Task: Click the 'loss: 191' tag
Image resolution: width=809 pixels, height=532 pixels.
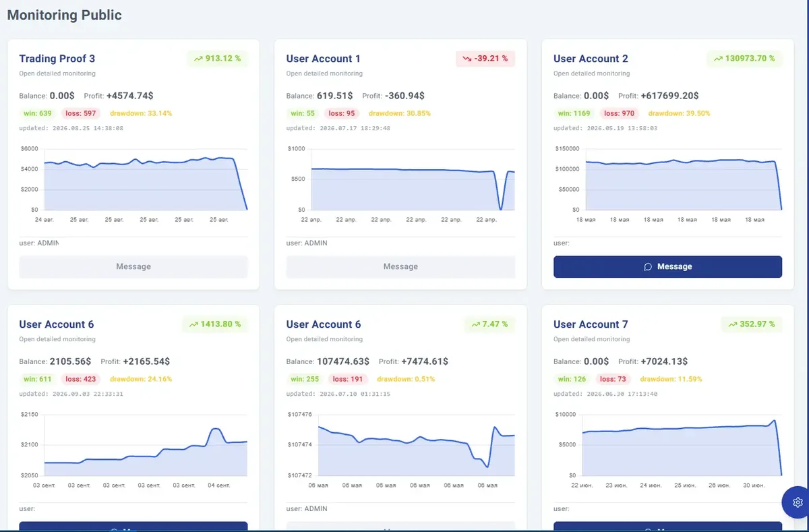Action: coord(349,379)
